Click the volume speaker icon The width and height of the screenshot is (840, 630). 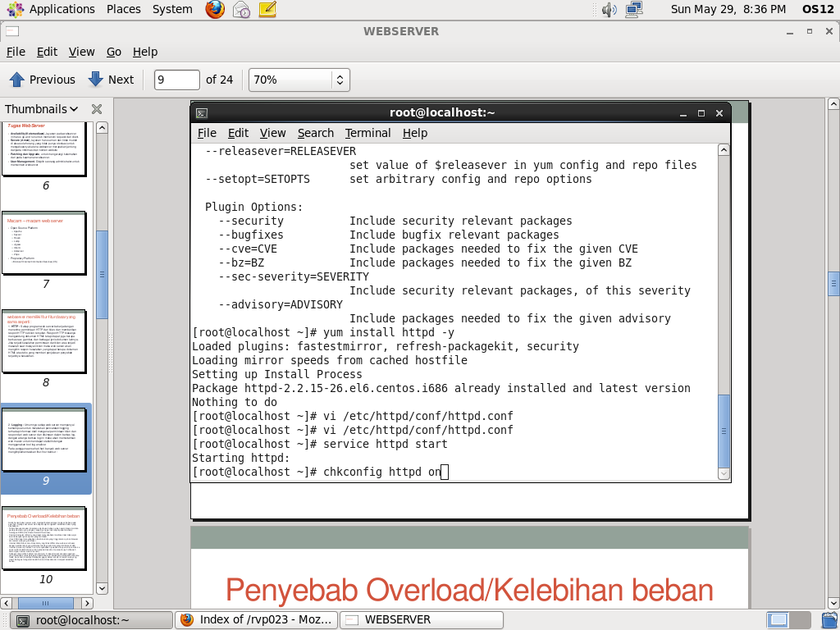pos(609,9)
